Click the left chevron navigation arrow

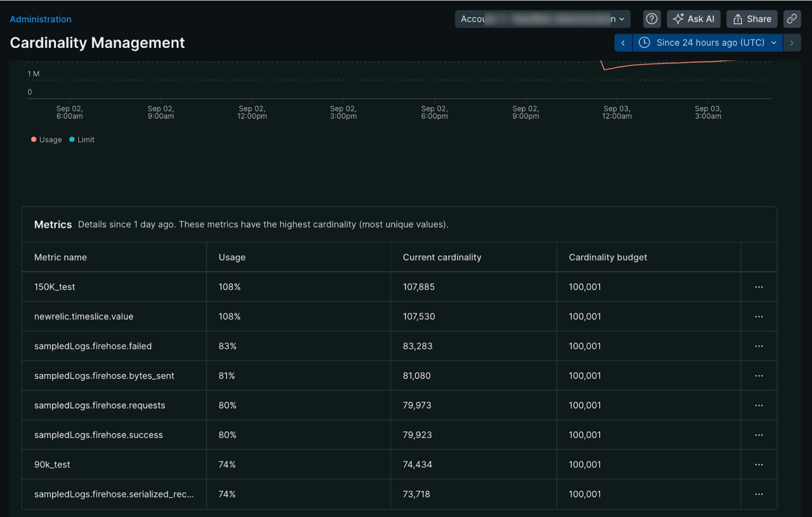623,43
